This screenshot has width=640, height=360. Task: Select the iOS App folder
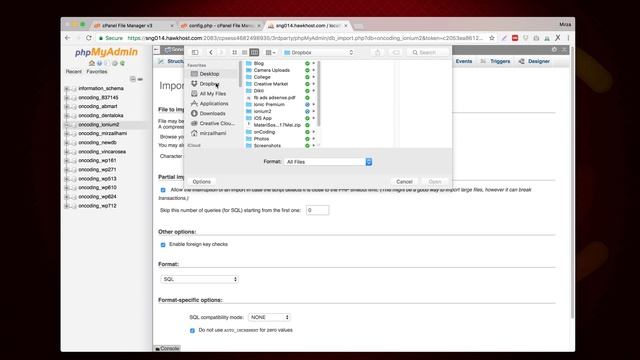pyautogui.click(x=262, y=118)
